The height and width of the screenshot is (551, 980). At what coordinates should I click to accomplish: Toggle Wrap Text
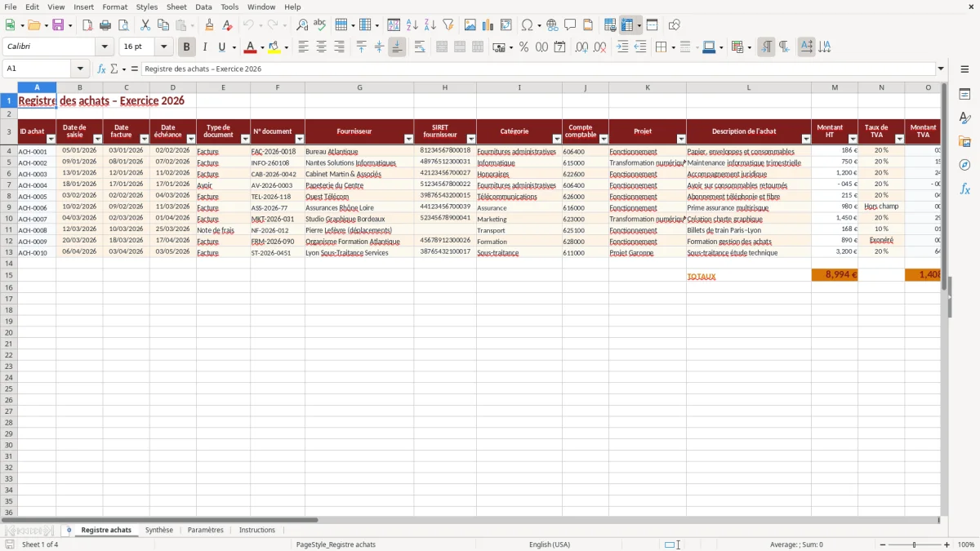(x=420, y=47)
